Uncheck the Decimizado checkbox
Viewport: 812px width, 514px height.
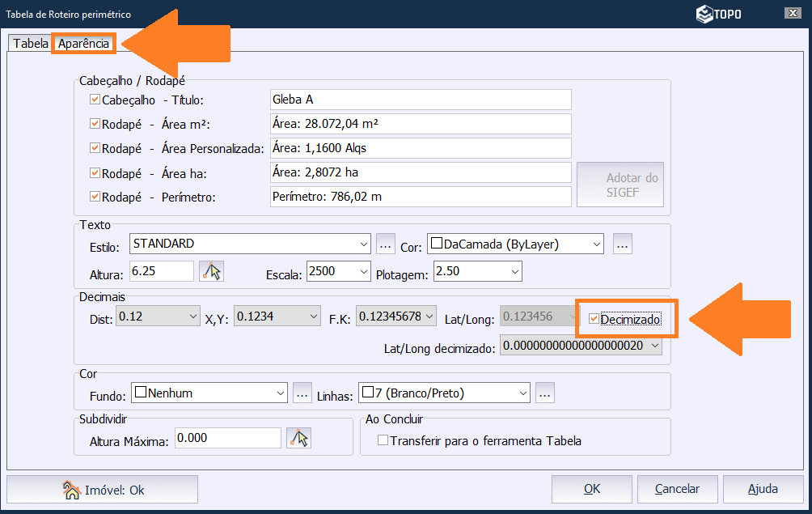[x=594, y=320]
